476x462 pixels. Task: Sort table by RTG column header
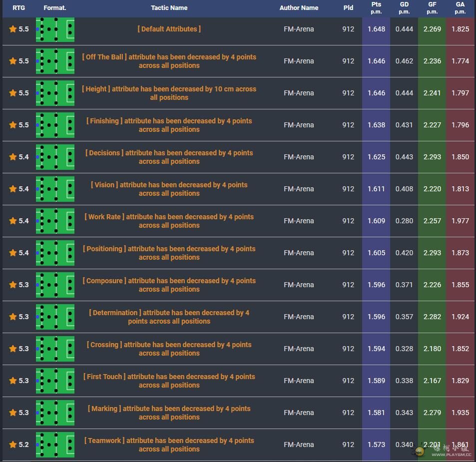(x=18, y=8)
